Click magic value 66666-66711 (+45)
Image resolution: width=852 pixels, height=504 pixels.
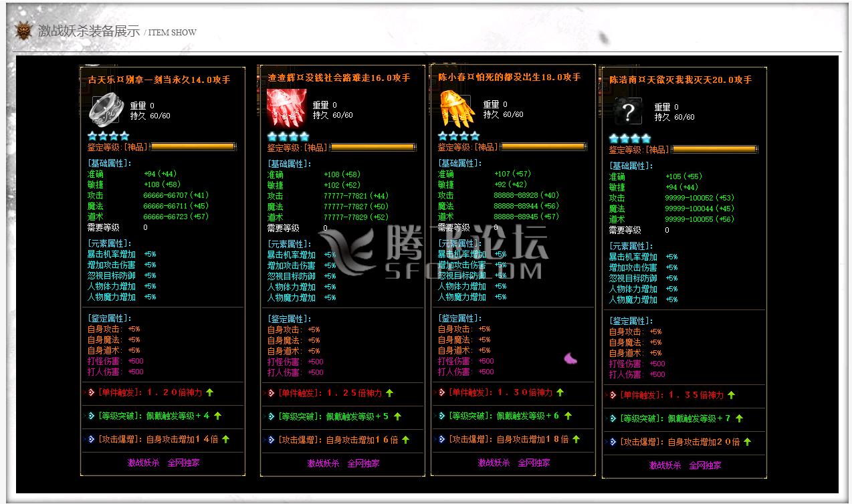coord(176,206)
